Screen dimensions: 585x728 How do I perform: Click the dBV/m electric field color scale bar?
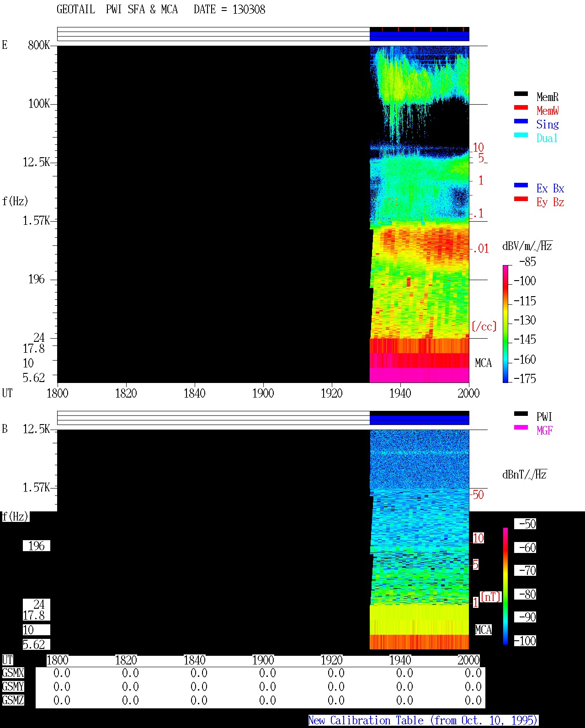(505, 324)
